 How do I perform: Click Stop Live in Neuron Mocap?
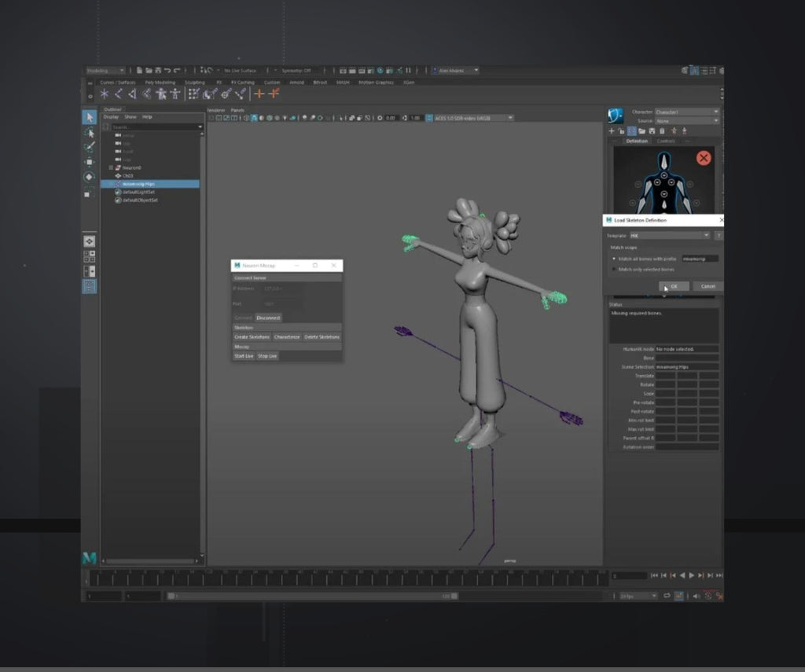(x=267, y=356)
